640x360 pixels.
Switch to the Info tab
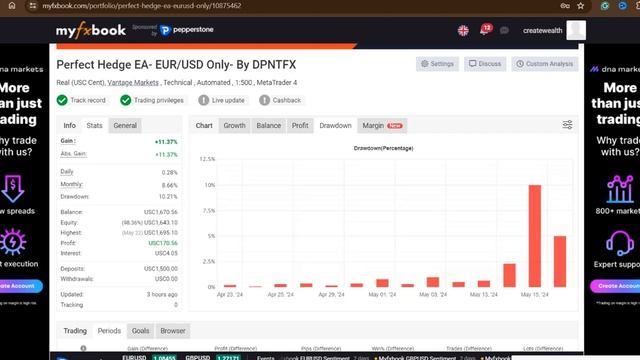point(69,125)
